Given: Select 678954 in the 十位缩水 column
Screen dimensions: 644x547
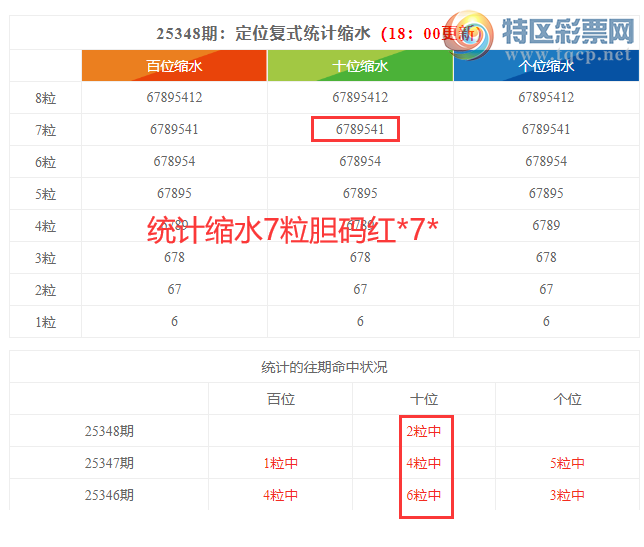Looking at the screenshot, I should click(x=360, y=161).
